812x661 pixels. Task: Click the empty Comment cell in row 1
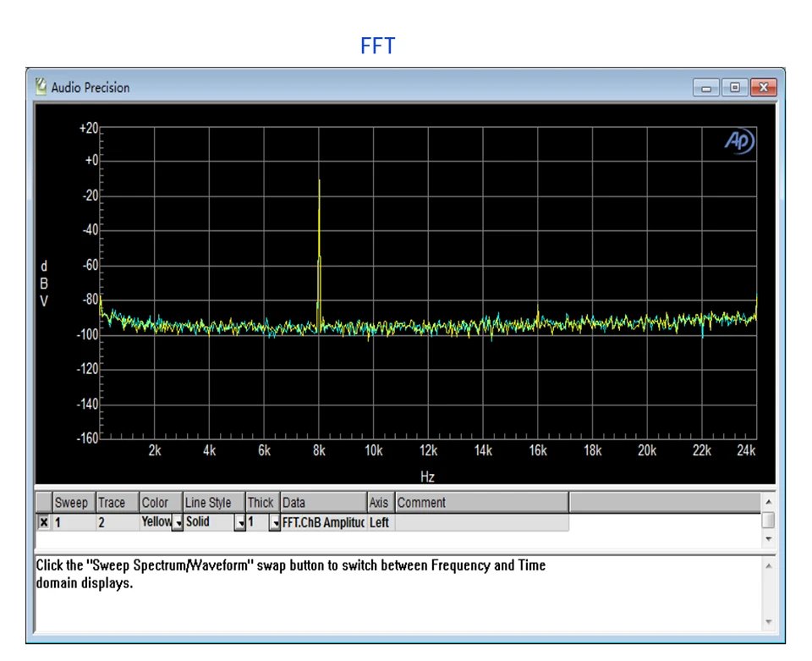tap(480, 523)
